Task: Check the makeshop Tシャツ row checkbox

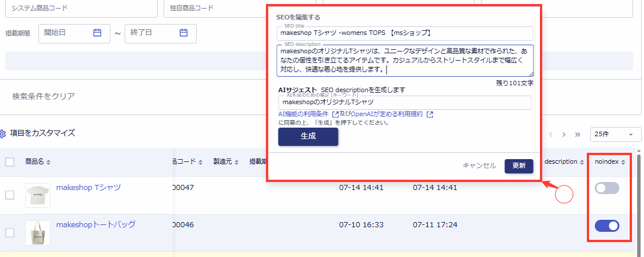Action: pos(10,195)
